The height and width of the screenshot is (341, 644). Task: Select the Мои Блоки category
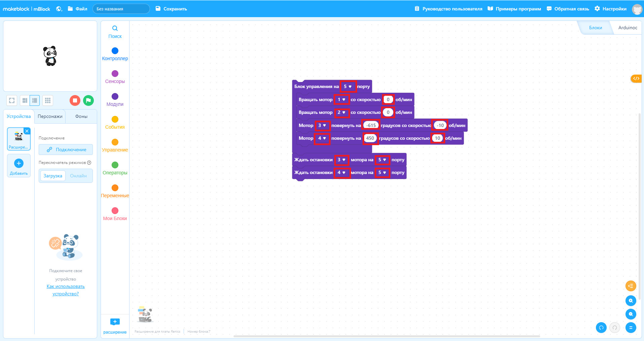[x=115, y=214]
